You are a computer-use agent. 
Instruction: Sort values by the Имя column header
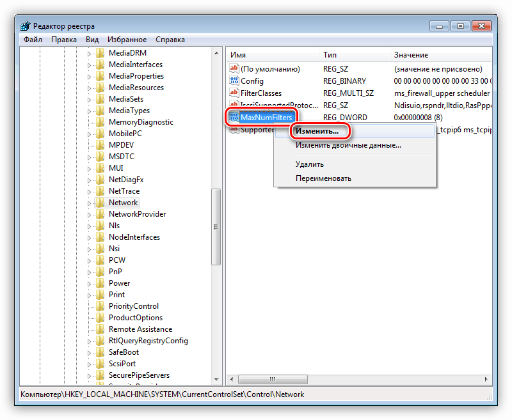click(273, 55)
